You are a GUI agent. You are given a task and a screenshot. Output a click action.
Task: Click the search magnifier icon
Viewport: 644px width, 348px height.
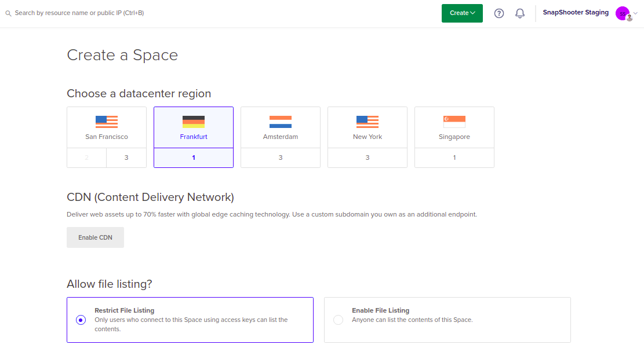(x=8, y=13)
